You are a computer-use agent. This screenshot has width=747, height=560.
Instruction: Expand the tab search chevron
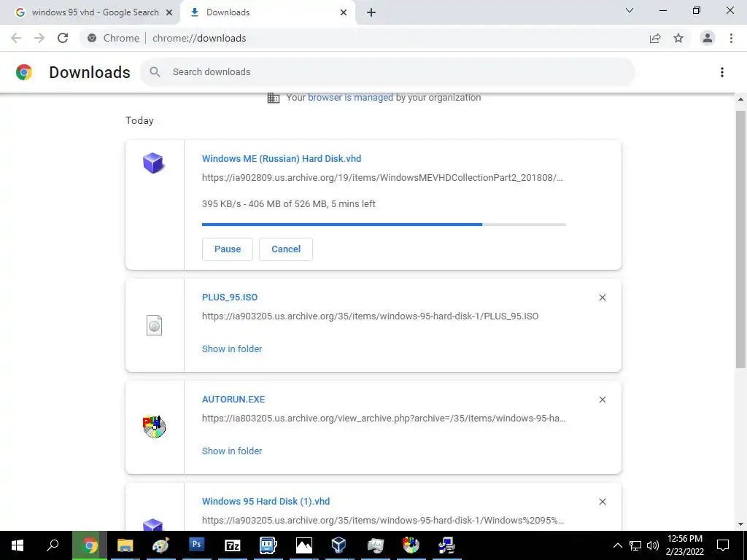coord(630,10)
